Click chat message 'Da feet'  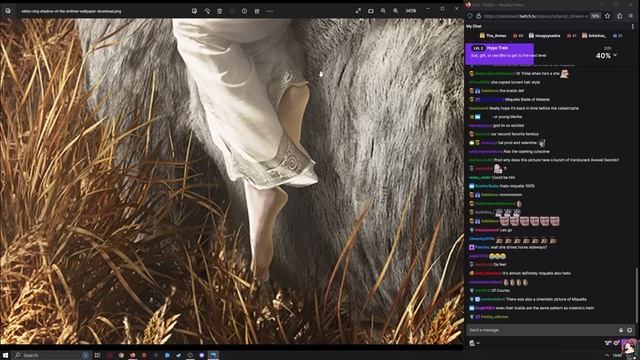point(500,264)
